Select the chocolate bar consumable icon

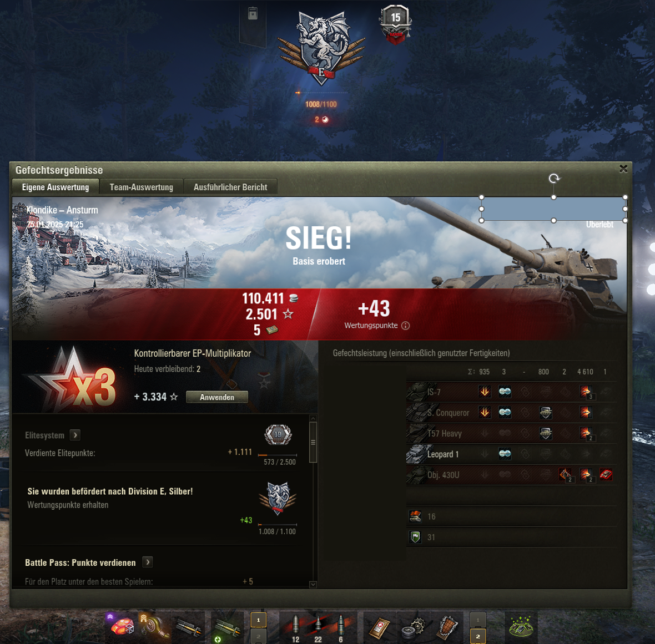pos(447,627)
